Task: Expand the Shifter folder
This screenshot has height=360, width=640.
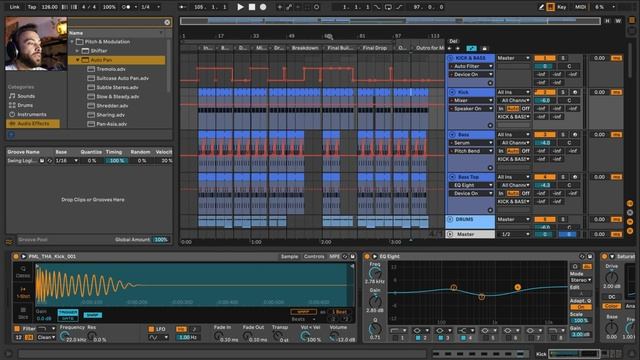Action: point(77,51)
